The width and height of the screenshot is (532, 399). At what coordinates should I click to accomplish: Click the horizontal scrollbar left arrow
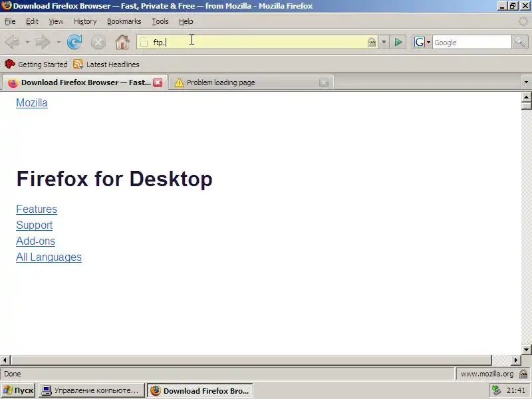pos(5,360)
